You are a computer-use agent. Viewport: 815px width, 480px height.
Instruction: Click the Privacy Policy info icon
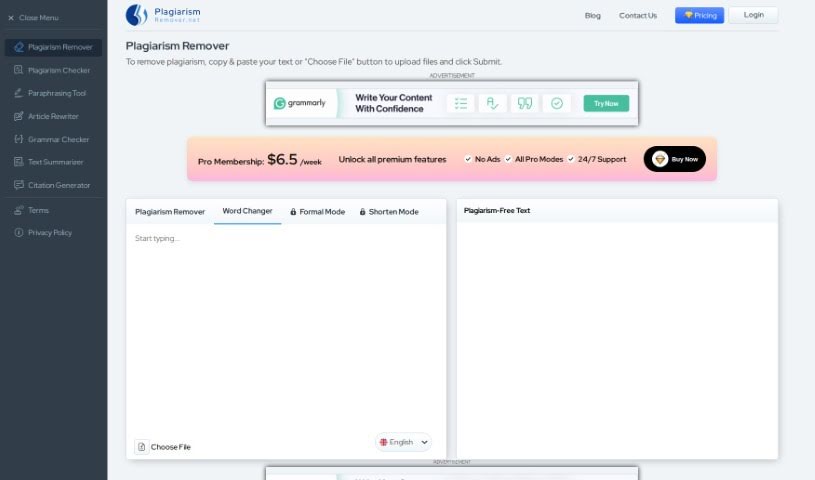point(19,232)
